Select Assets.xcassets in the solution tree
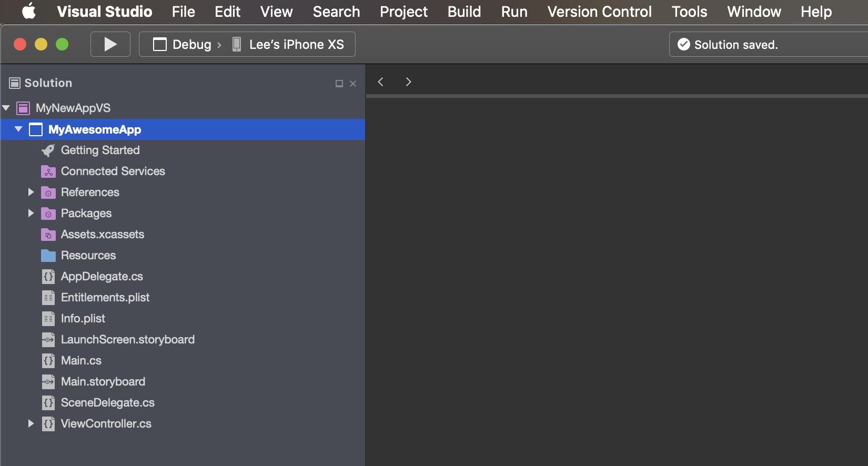 tap(103, 235)
